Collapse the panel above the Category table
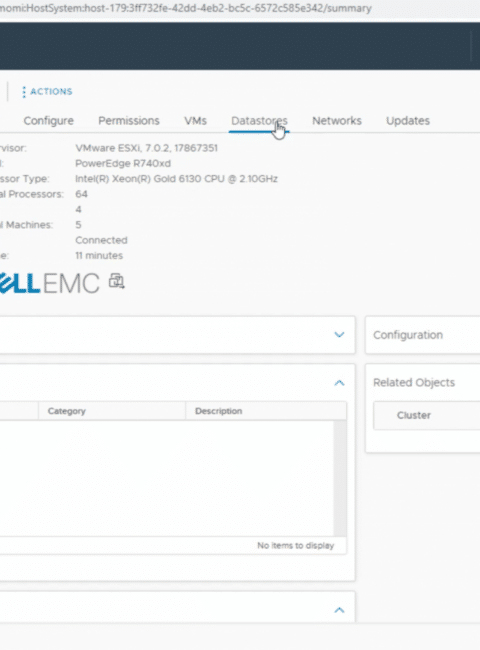The image size is (480, 650). (x=339, y=383)
